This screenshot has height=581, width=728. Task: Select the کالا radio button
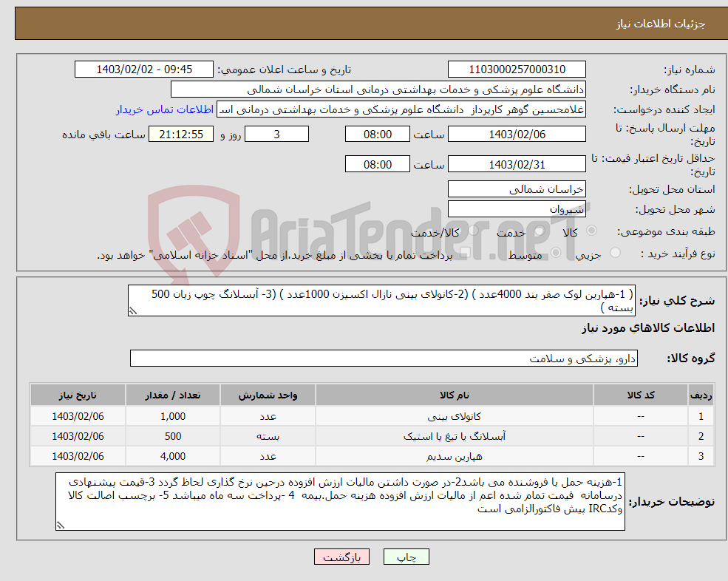pos(591,231)
